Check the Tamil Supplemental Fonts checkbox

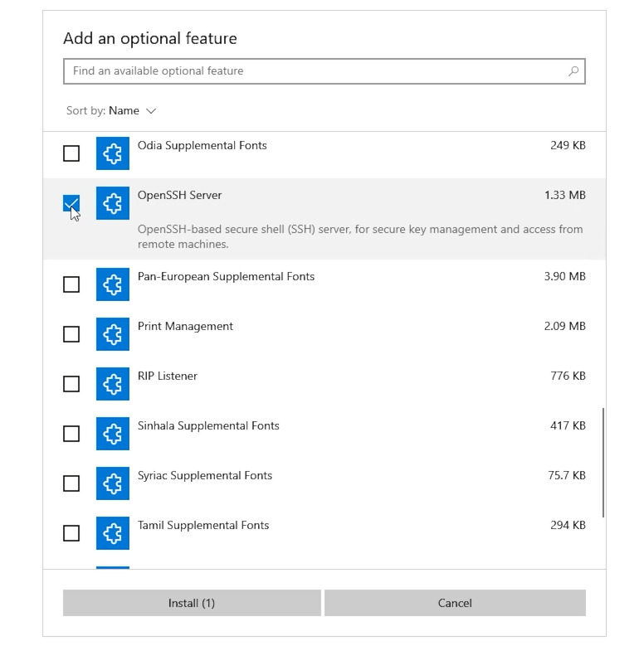(x=71, y=533)
